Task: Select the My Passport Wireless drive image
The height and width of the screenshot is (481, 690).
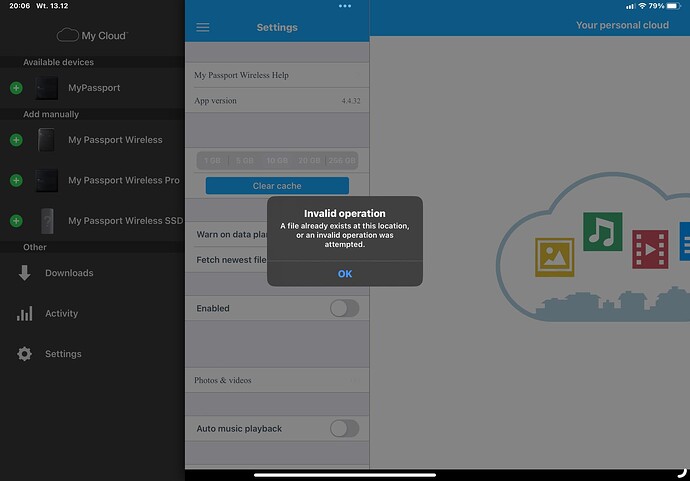Action: (47, 140)
